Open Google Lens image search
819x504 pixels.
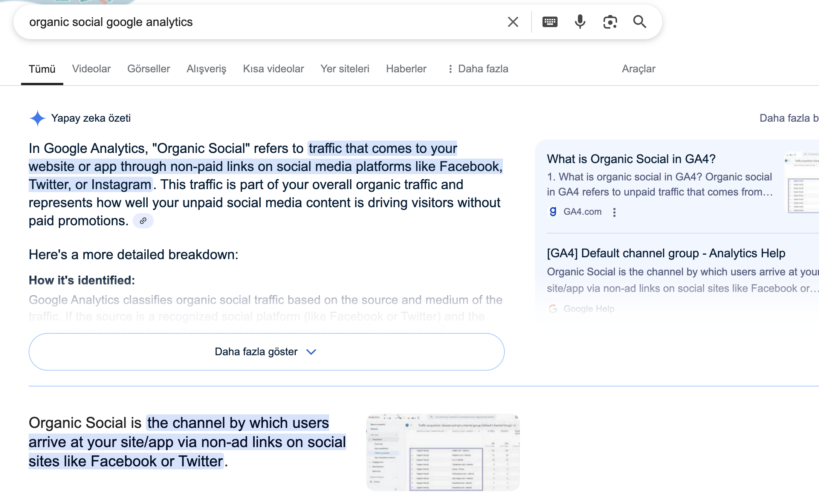point(610,22)
